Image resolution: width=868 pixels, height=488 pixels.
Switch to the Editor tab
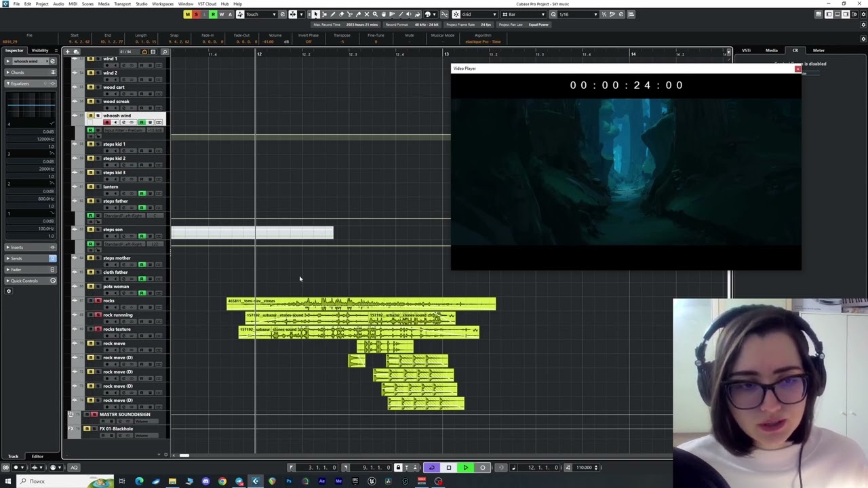click(x=37, y=456)
